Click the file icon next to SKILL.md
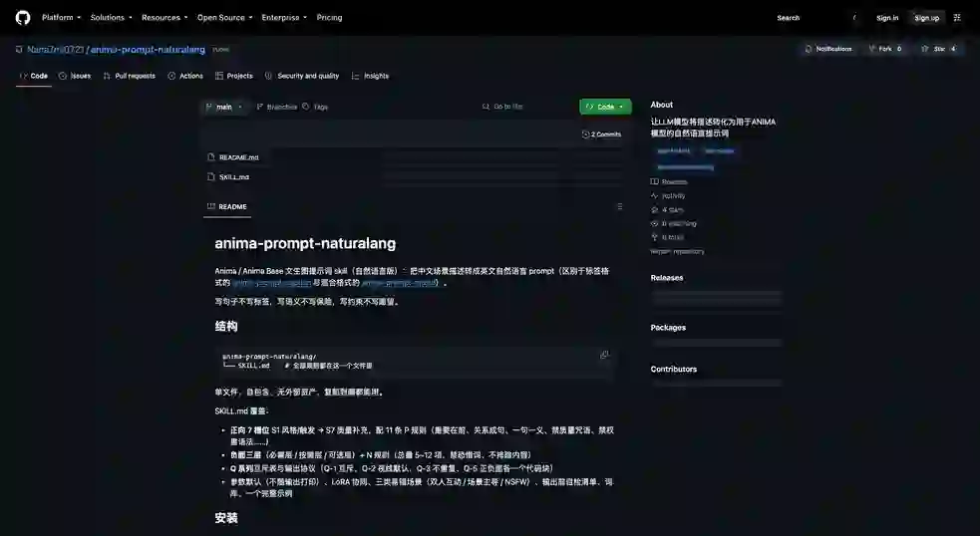980x536 pixels. pyautogui.click(x=211, y=177)
